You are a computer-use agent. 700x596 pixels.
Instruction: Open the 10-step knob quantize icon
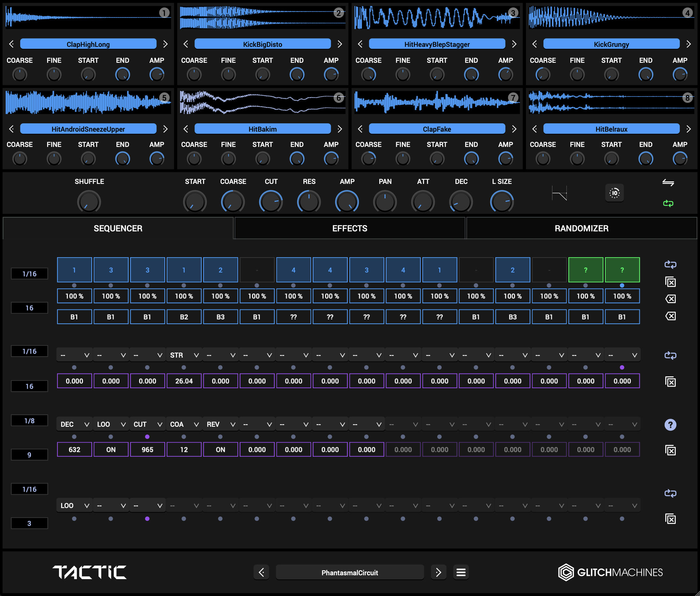(x=615, y=193)
